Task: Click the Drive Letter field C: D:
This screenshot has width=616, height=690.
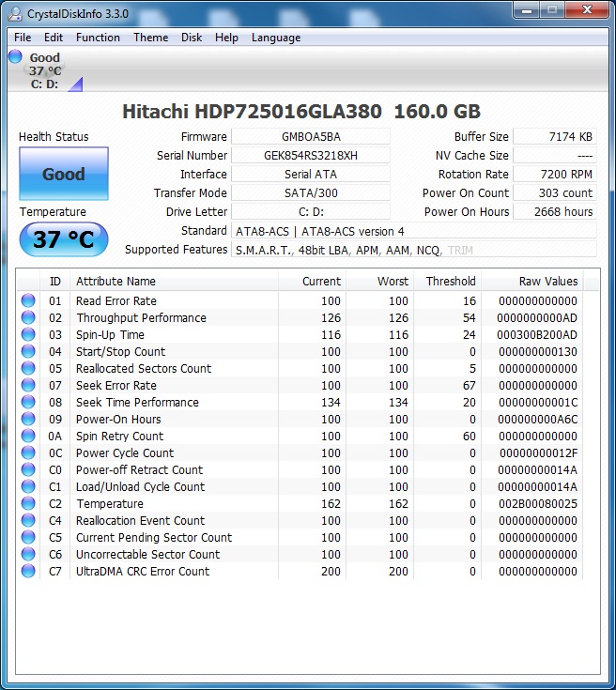Action: tap(311, 211)
